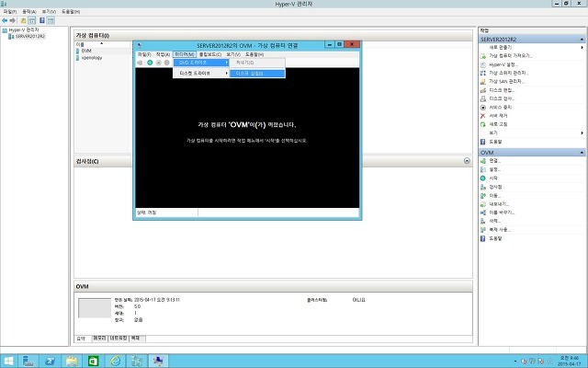Image resolution: width=588 pixels, height=368 pixels.
Task: Select xpenology in virtual machines list
Action: pyautogui.click(x=92, y=57)
